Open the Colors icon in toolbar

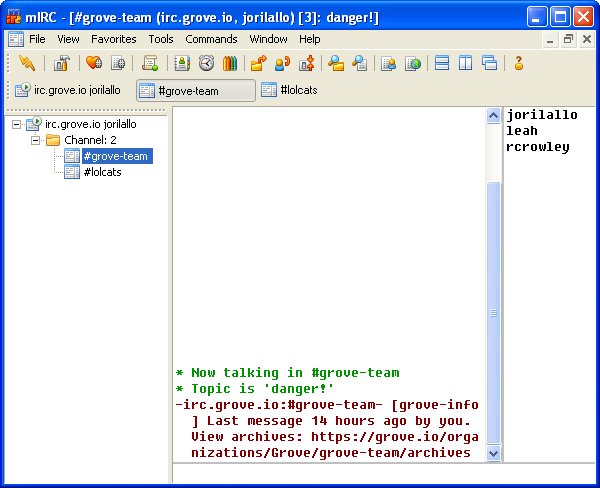pyautogui.click(x=230, y=63)
